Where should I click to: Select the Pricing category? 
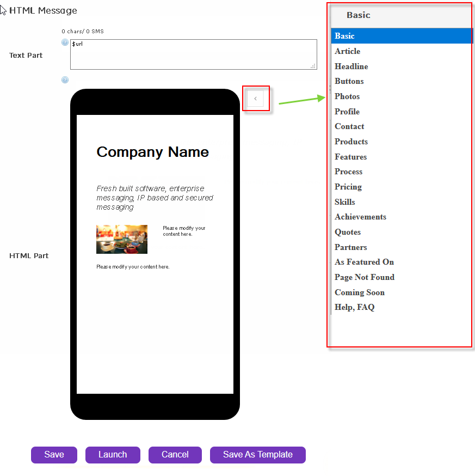point(348,187)
